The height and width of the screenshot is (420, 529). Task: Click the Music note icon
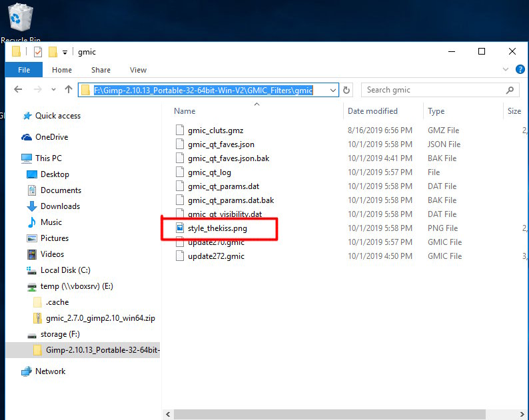[x=32, y=222]
